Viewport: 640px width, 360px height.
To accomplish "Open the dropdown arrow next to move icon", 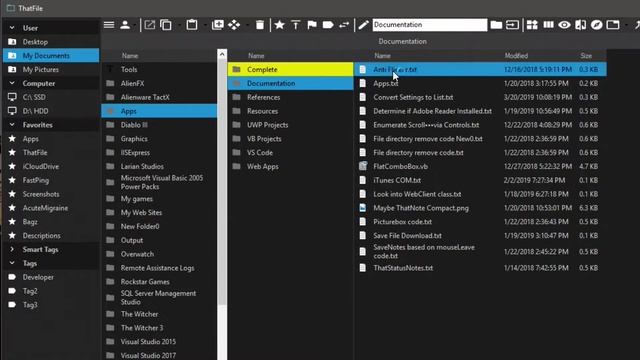I will click(247, 25).
